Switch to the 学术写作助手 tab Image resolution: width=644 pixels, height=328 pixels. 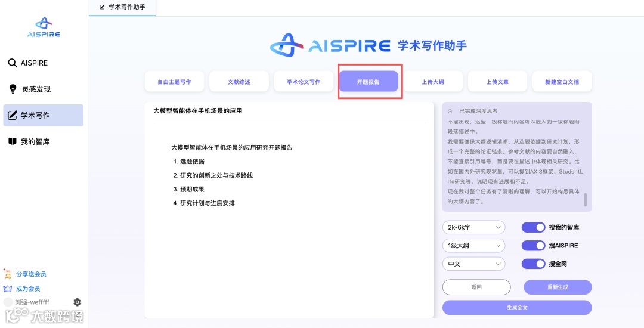tap(122, 7)
